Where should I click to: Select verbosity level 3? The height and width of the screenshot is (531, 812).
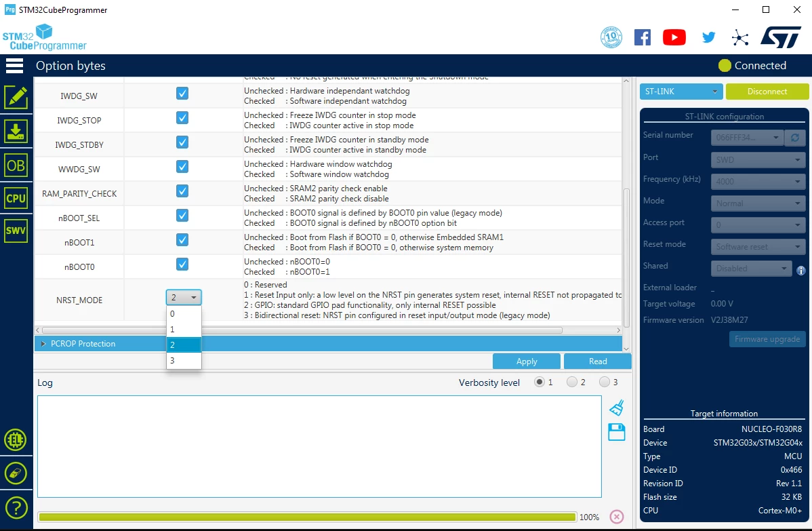pos(605,382)
